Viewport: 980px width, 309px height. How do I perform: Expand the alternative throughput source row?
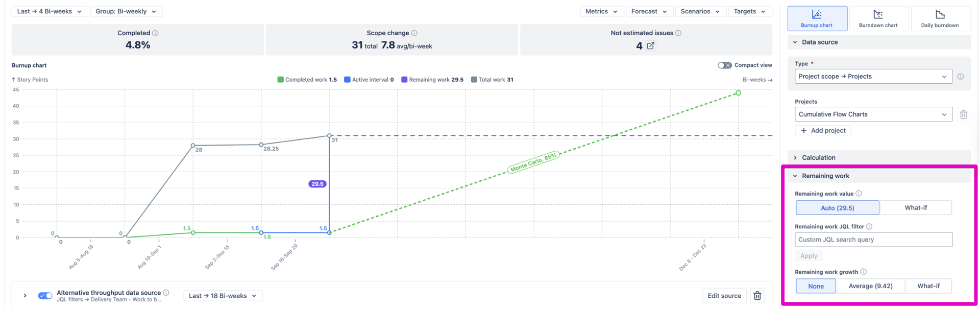click(x=24, y=296)
